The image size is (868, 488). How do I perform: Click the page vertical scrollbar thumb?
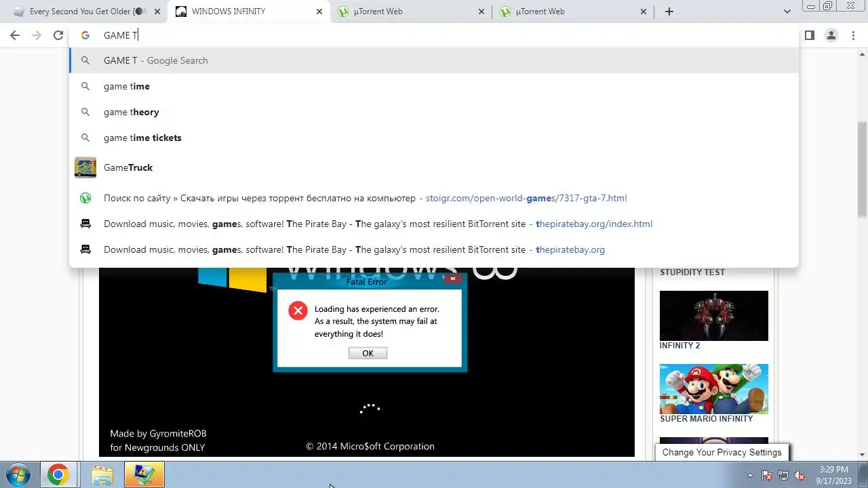863,170
